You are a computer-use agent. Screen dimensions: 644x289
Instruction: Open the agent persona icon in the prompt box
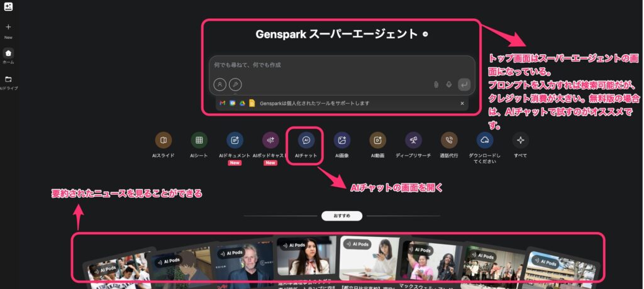click(x=219, y=85)
